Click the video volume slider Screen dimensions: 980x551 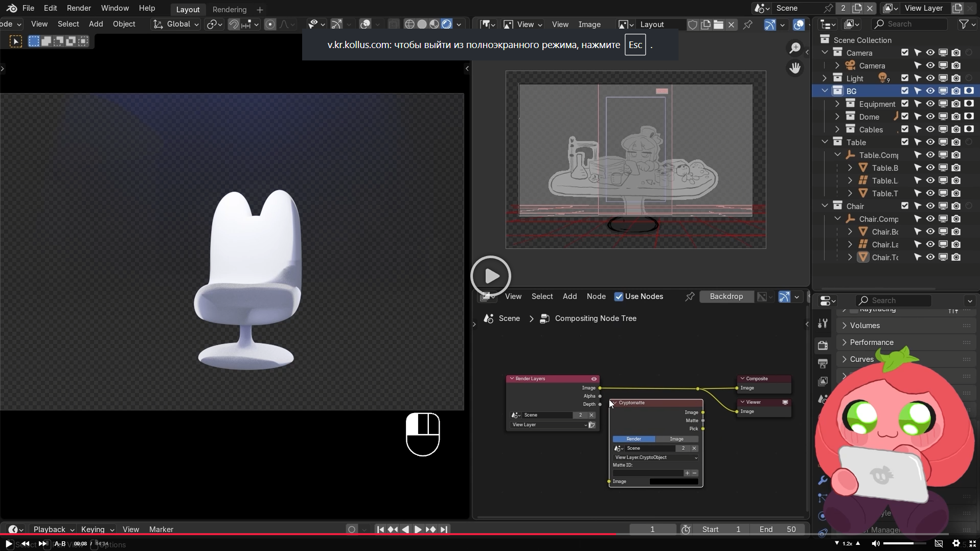tap(905, 543)
